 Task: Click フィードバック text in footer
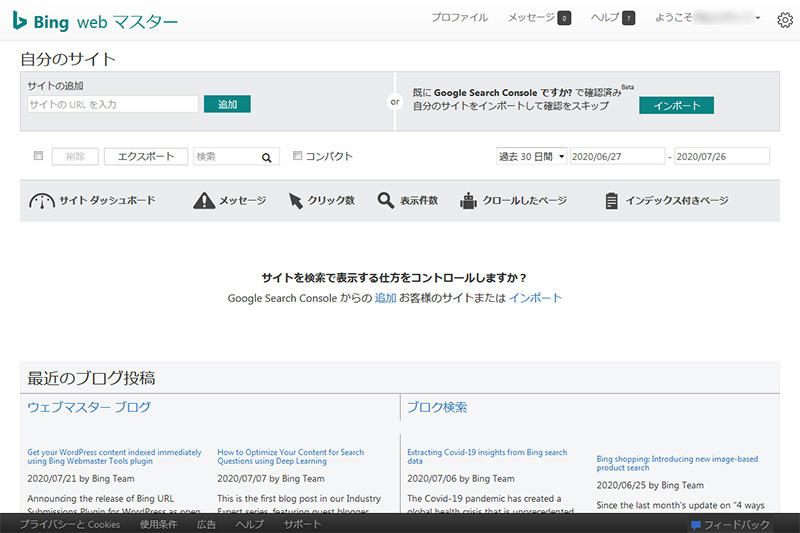coord(736,525)
